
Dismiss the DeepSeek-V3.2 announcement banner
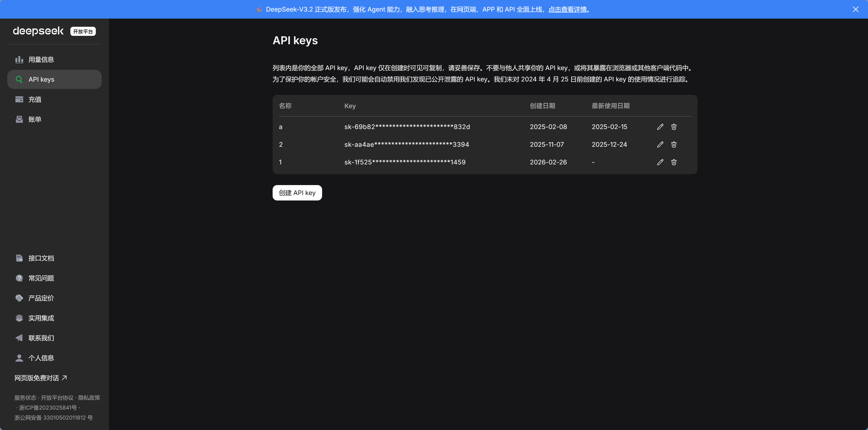(855, 10)
